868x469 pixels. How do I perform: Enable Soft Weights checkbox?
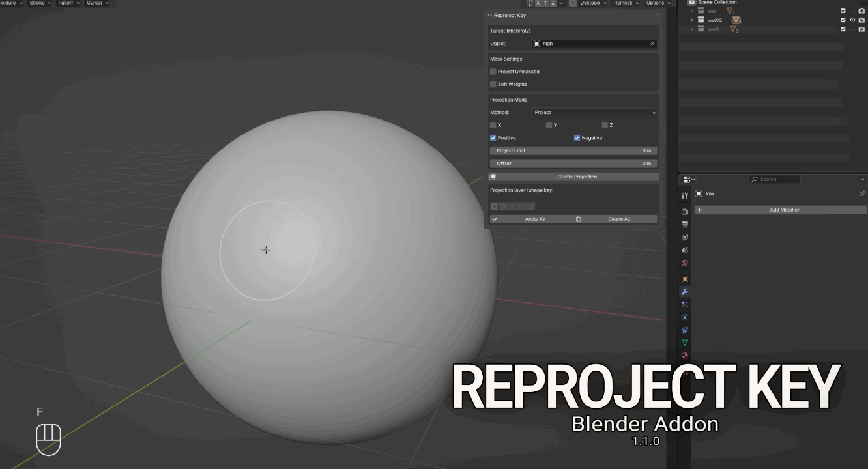pos(493,84)
